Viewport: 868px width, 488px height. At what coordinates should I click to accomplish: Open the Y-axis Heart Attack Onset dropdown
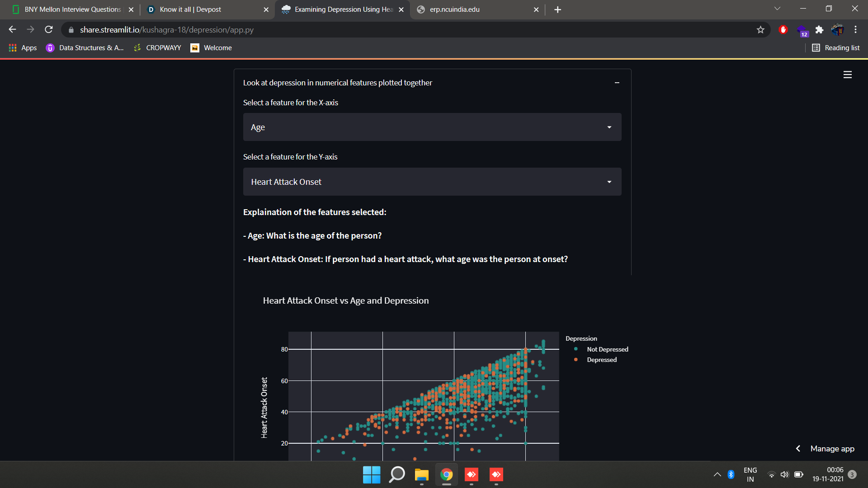tap(432, 182)
